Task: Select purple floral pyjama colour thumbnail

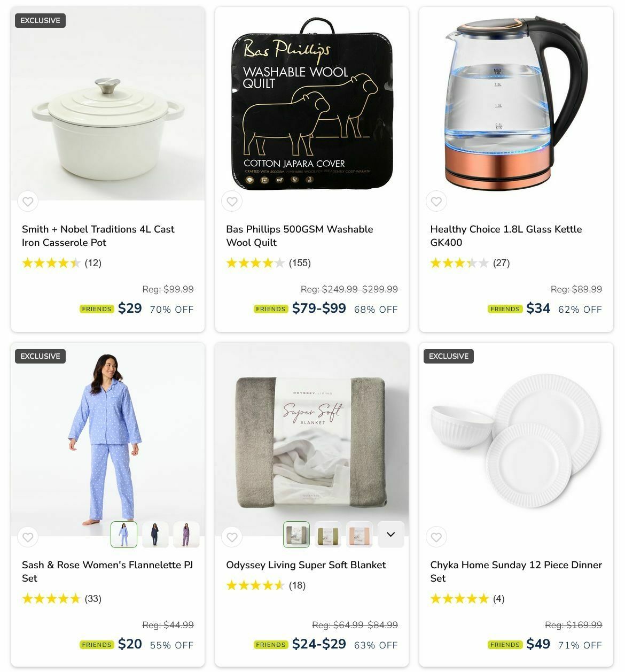Action: 186,535
